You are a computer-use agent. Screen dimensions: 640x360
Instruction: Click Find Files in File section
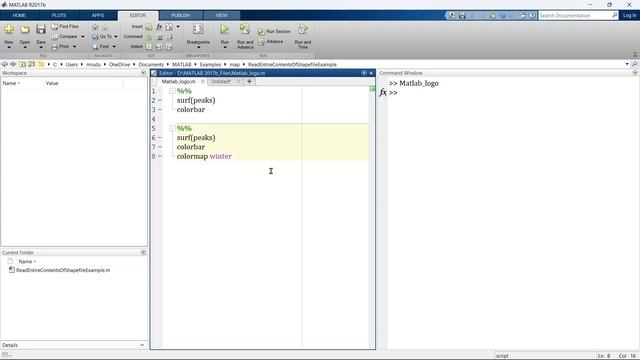(x=65, y=27)
